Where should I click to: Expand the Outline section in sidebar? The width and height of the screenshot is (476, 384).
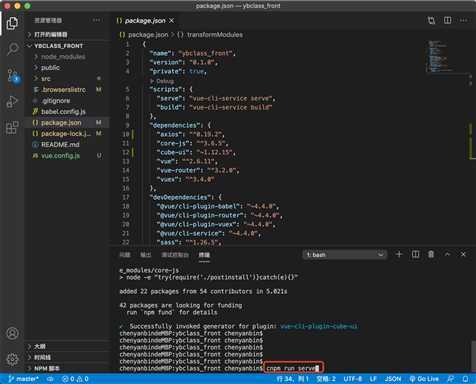click(67, 346)
